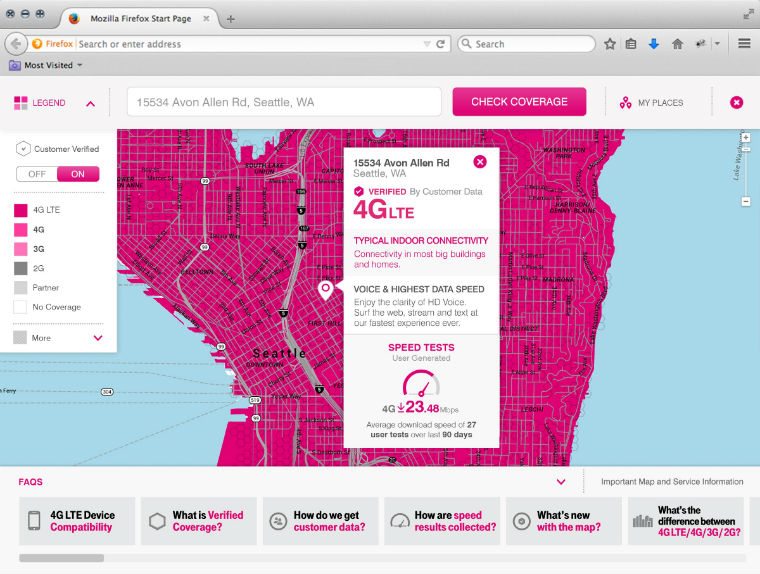Open the Firefox hamburger menu

(x=744, y=44)
